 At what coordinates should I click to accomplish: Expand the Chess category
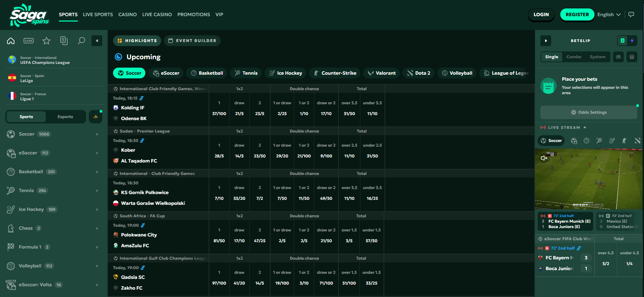(54, 228)
